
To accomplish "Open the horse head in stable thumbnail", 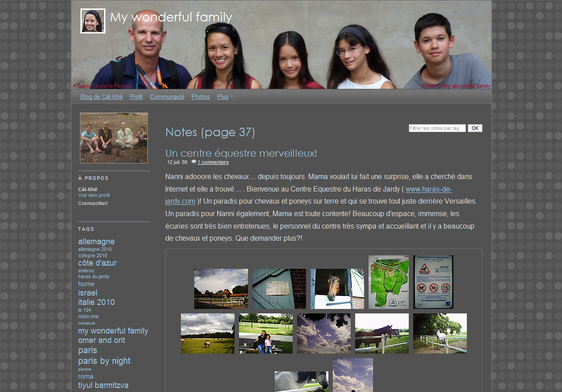I will click(337, 289).
